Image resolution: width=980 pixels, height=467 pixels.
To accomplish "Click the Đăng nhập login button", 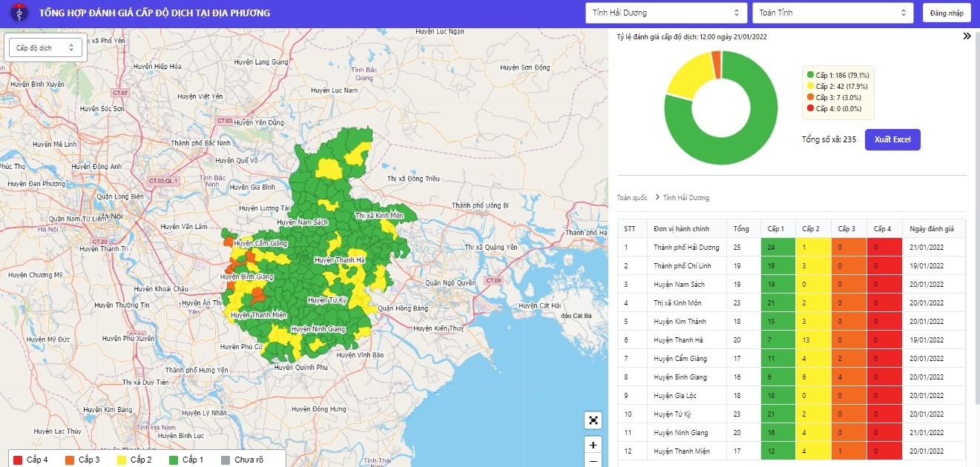I will coord(946,13).
